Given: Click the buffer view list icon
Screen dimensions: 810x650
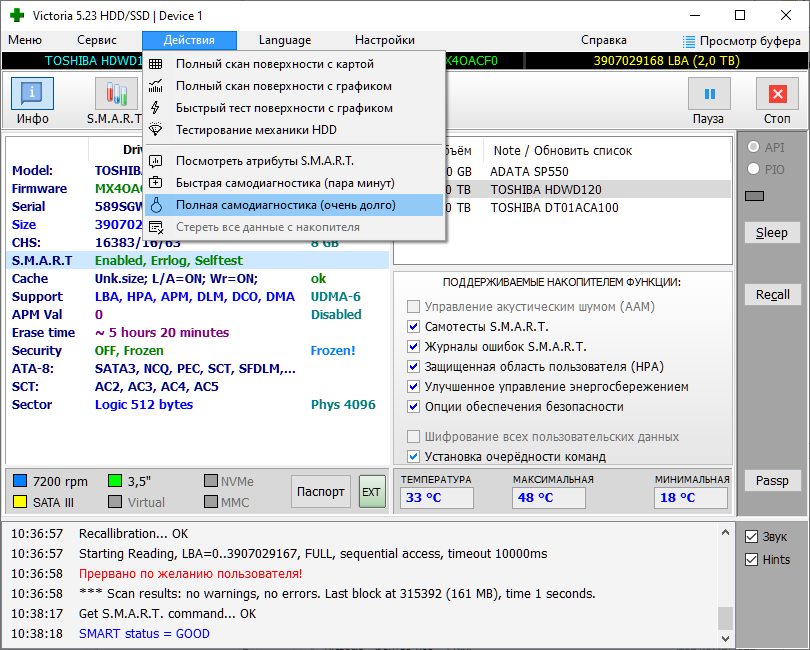Looking at the screenshot, I should click(x=689, y=41).
